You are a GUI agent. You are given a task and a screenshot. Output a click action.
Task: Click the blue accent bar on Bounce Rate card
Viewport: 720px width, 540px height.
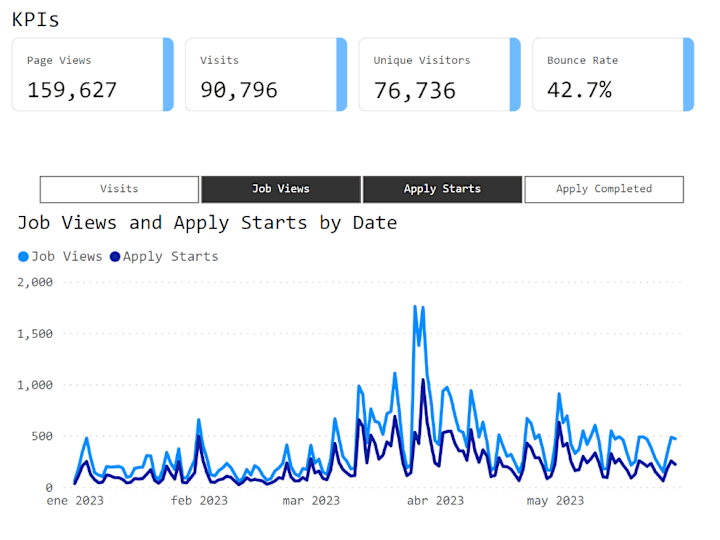[689, 74]
